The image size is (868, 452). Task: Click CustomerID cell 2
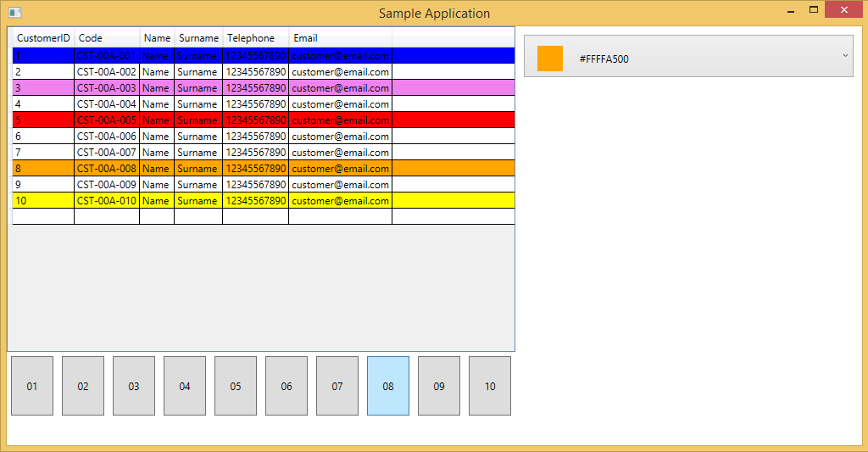[43, 72]
